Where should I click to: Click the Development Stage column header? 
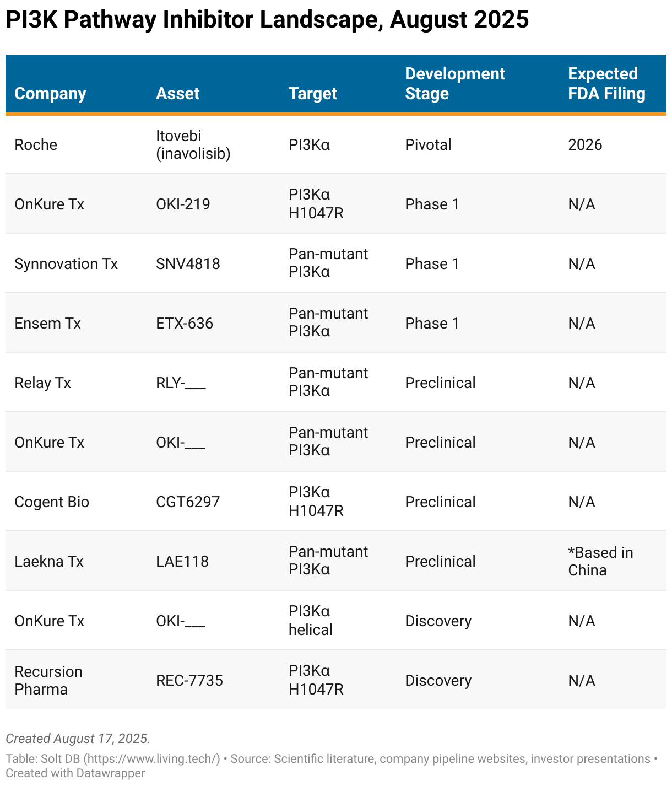[x=454, y=84]
